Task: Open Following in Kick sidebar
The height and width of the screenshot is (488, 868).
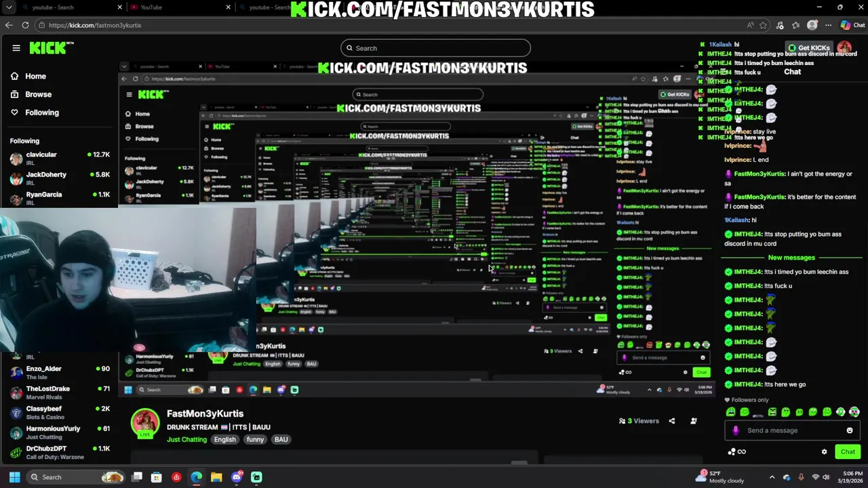Action: click(x=35, y=113)
